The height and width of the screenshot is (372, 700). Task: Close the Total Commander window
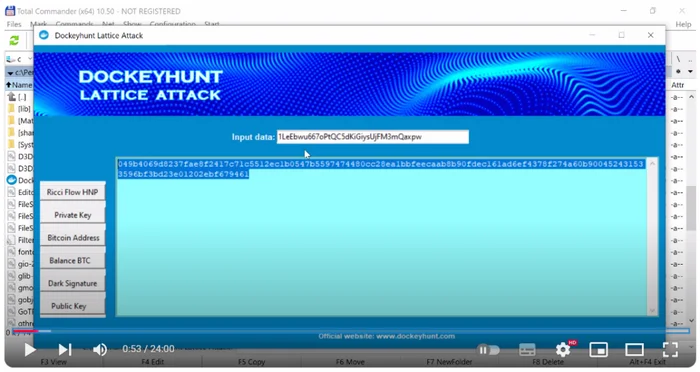coord(682,10)
